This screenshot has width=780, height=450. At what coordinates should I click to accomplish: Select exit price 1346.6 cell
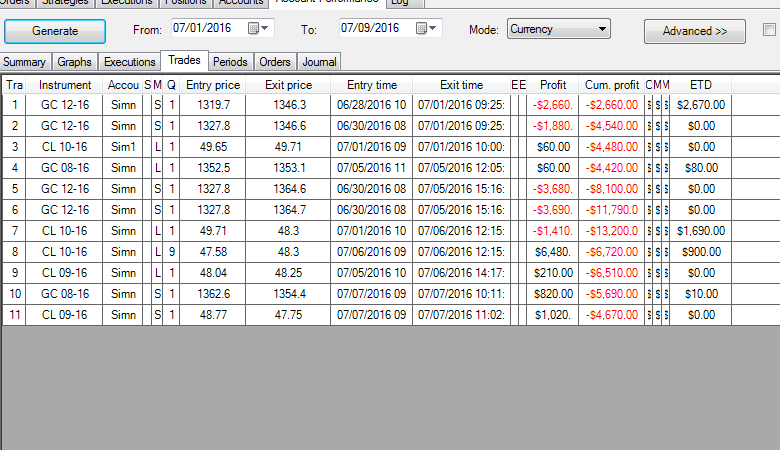(x=289, y=126)
